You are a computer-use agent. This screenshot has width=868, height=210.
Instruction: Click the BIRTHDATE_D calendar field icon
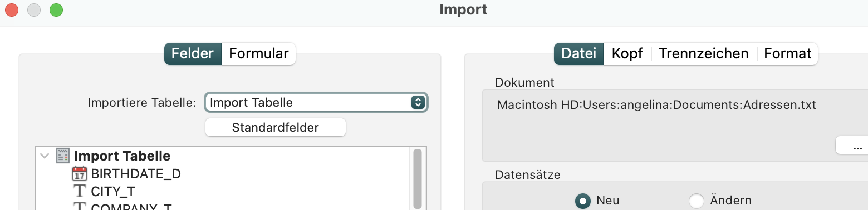point(80,173)
